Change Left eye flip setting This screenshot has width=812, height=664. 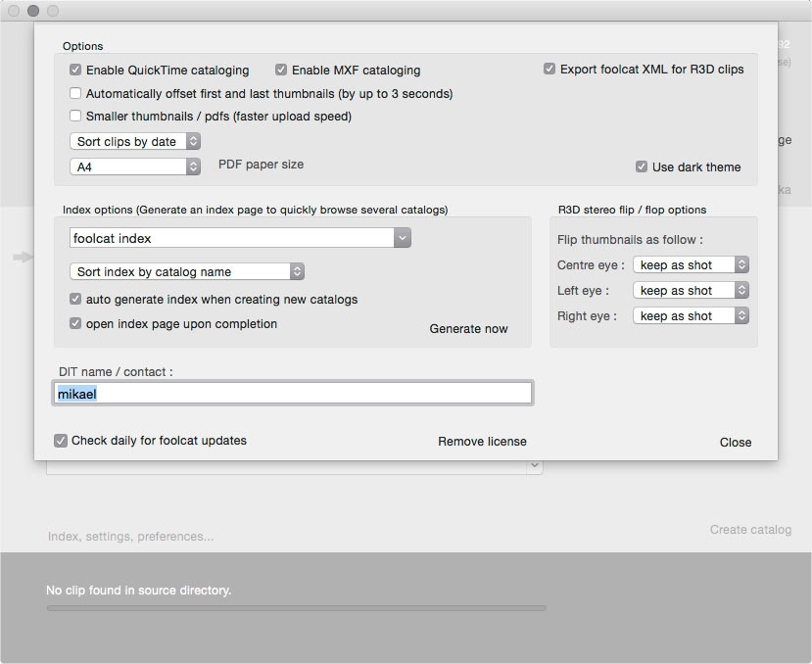(691, 291)
